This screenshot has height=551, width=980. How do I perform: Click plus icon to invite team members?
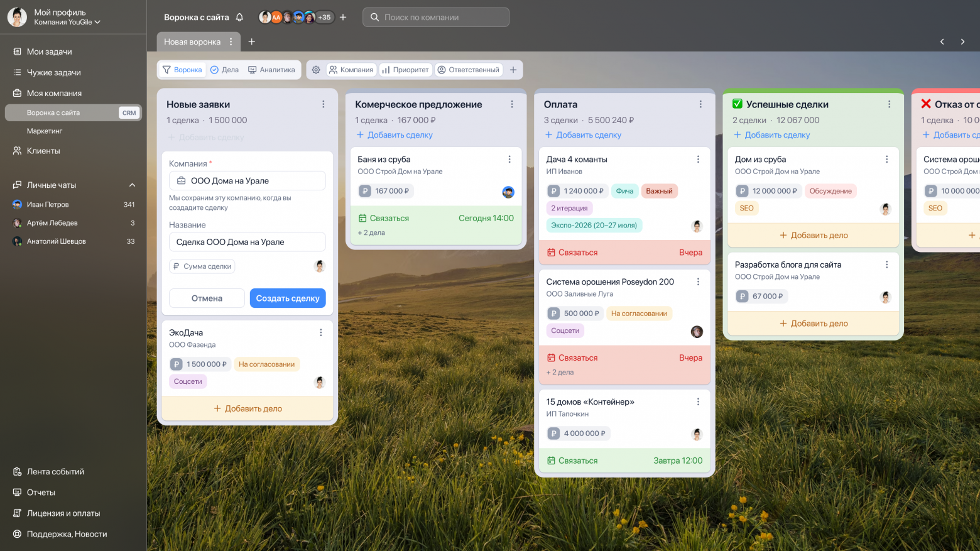pyautogui.click(x=343, y=18)
